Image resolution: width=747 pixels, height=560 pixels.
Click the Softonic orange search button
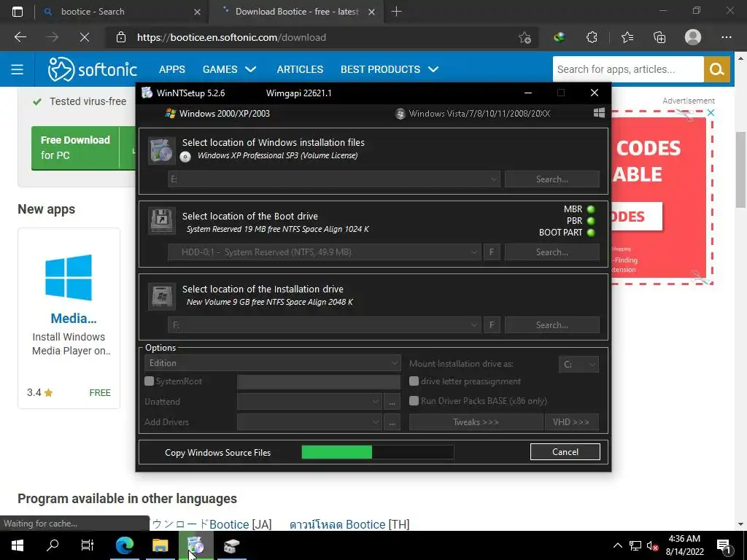tap(716, 69)
